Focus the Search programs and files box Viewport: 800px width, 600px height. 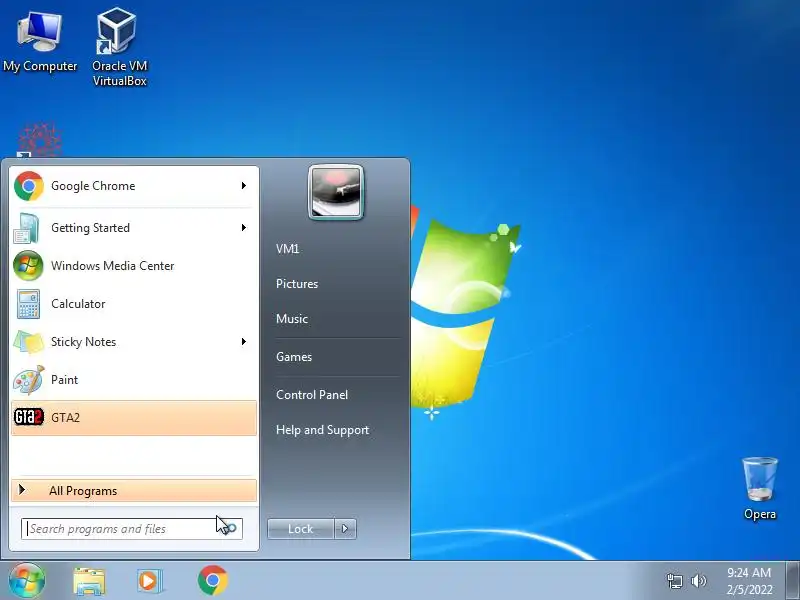coord(132,529)
